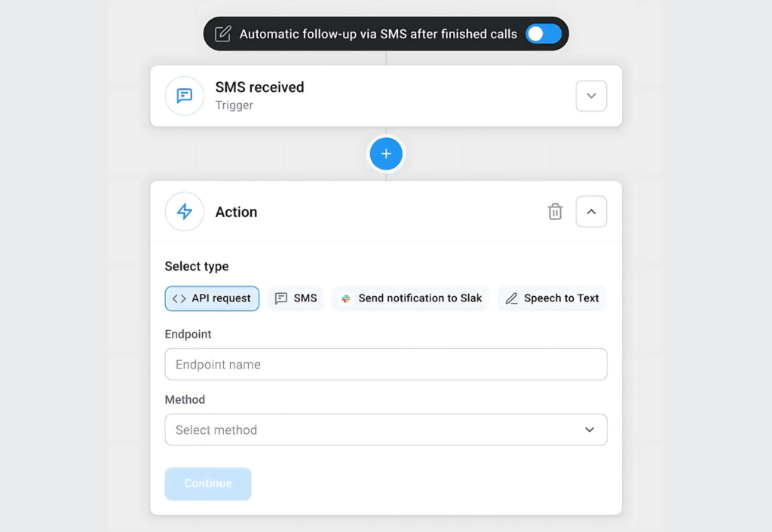The width and height of the screenshot is (772, 532).
Task: Click the Continue button
Action: (207, 484)
